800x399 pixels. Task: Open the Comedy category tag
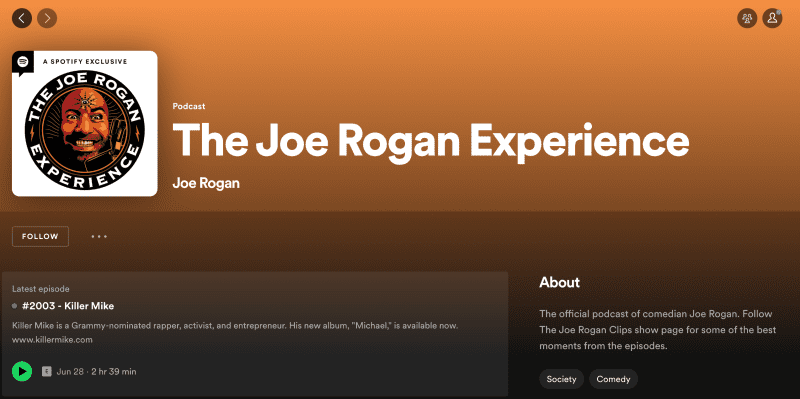pos(613,379)
